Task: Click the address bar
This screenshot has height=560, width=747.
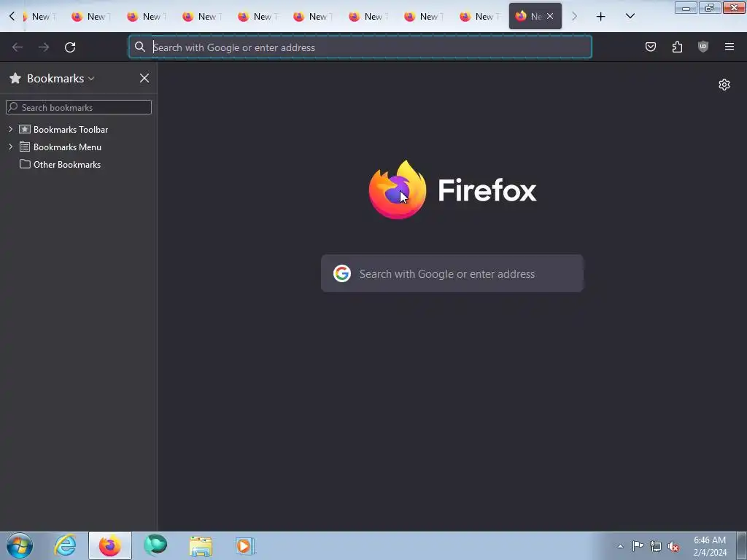Action: (360, 47)
